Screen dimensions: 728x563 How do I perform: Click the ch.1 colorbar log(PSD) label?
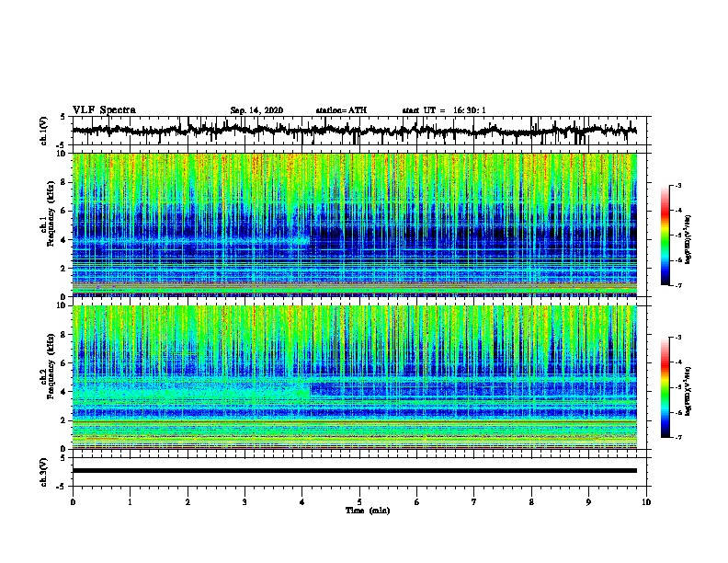[x=688, y=240]
